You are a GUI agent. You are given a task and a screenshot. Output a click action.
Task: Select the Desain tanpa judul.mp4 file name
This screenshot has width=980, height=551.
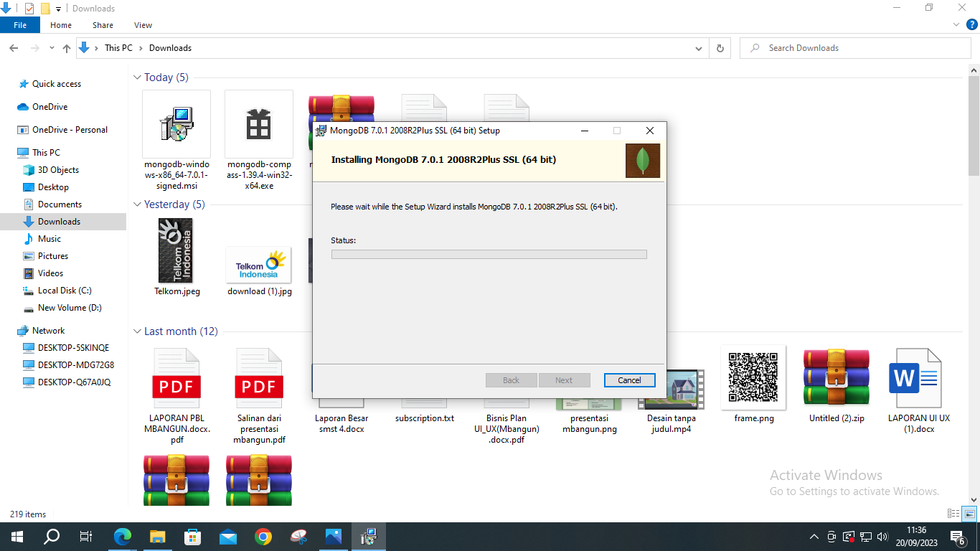671,423
